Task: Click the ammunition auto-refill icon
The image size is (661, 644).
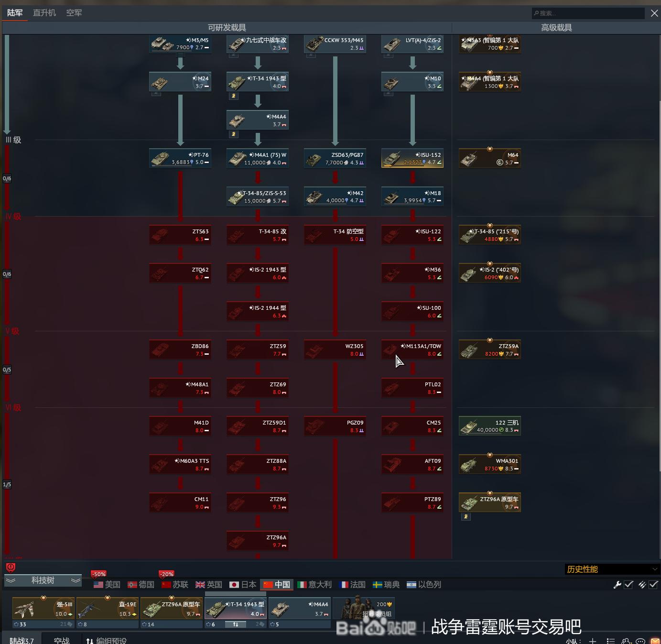Action: coord(642,584)
